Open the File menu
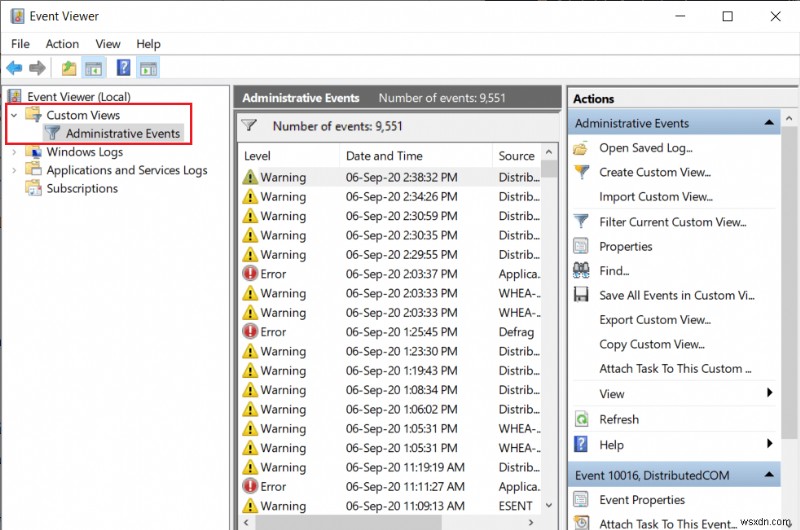Screen dimensions: 800x530 click(x=20, y=44)
